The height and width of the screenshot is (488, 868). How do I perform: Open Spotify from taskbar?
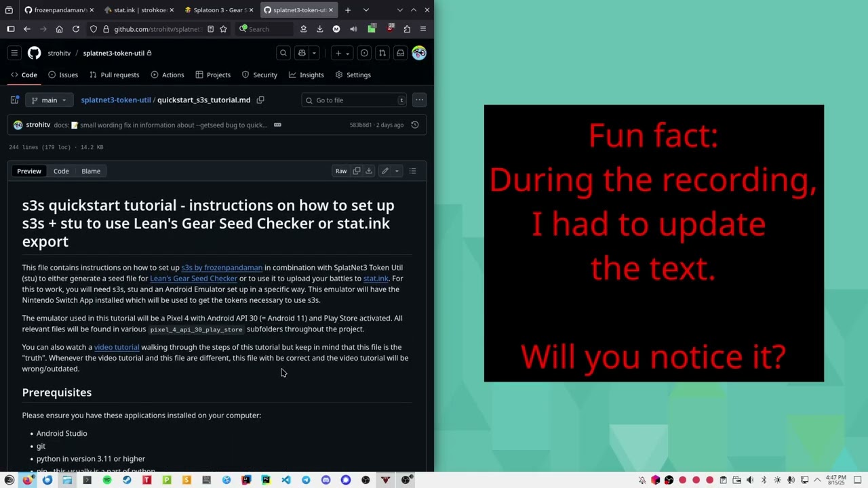pyautogui.click(x=107, y=480)
